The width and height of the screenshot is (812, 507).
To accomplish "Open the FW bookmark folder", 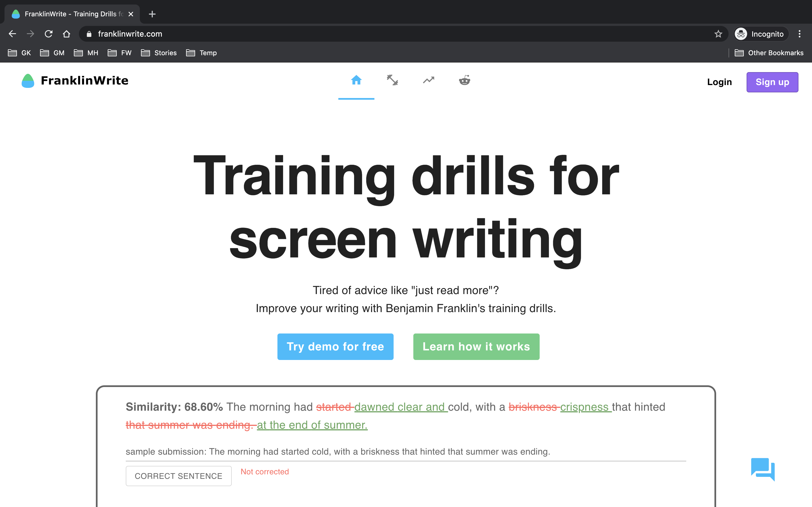I will coord(120,53).
